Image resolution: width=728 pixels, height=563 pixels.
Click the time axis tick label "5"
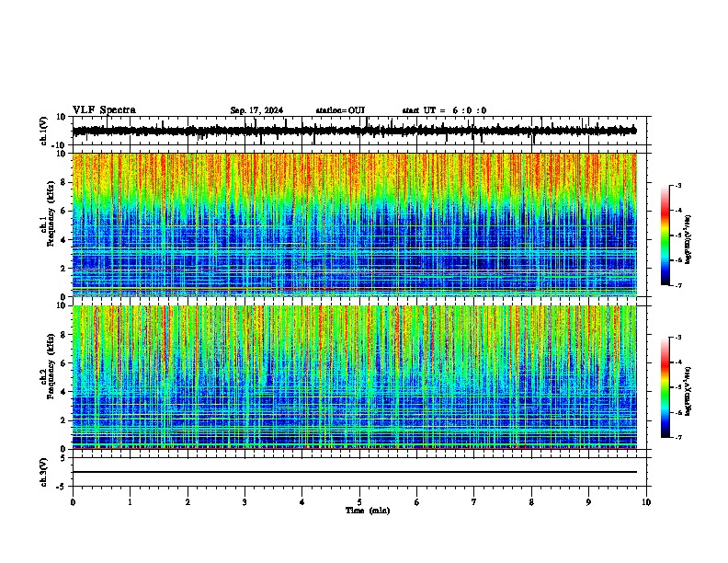click(359, 502)
